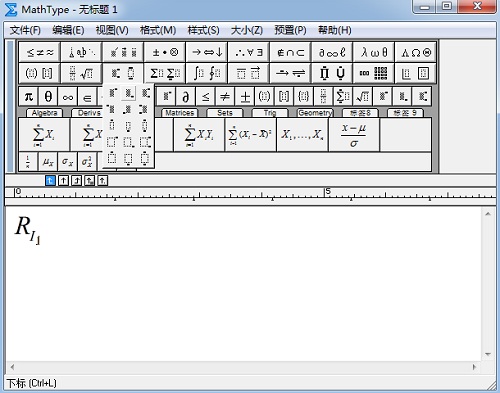
Task: Open the spaces and ellipses palette
Action: [82, 52]
